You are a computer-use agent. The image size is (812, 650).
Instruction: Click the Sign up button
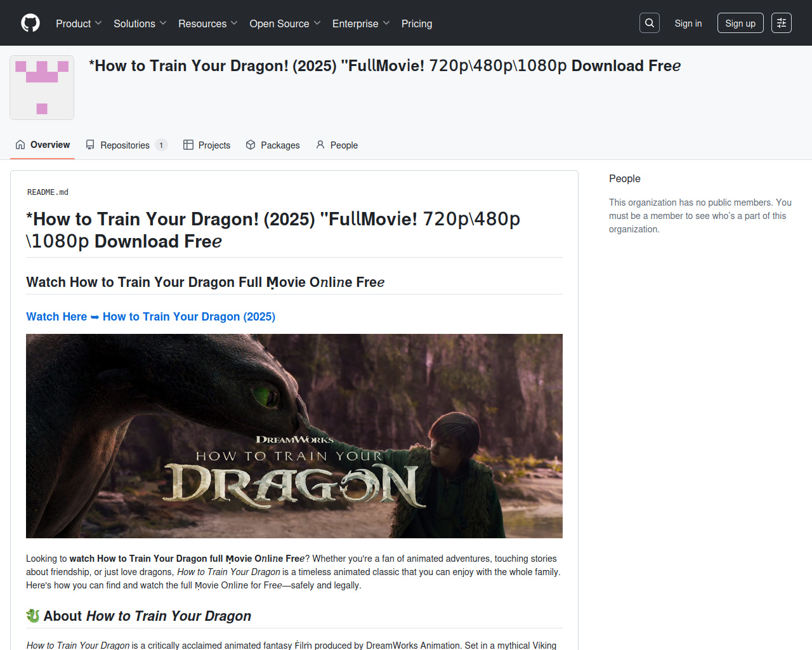coord(740,23)
